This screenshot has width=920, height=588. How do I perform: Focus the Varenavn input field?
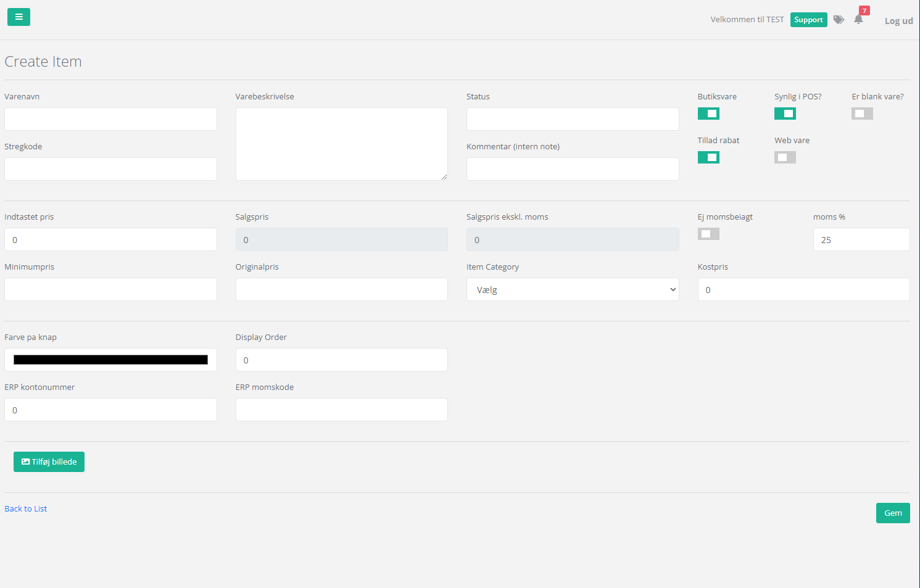(110, 119)
